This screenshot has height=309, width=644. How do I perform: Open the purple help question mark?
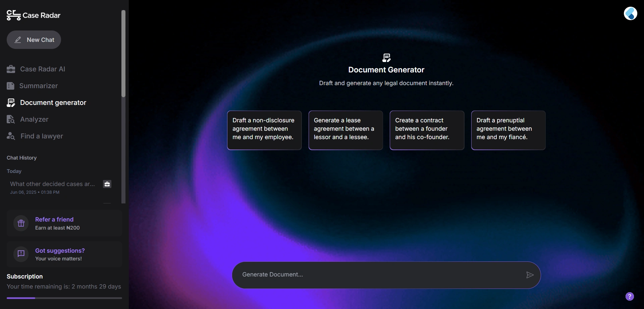[630, 296]
